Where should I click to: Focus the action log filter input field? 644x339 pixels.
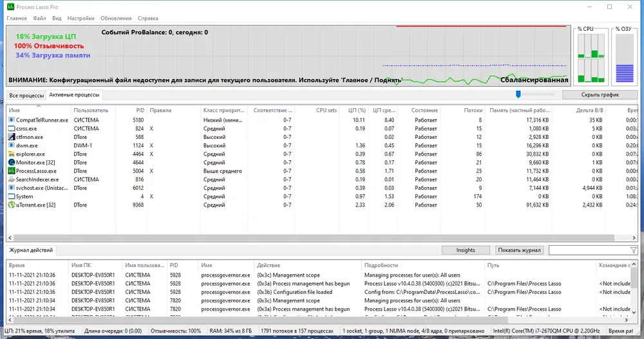click(x=589, y=250)
